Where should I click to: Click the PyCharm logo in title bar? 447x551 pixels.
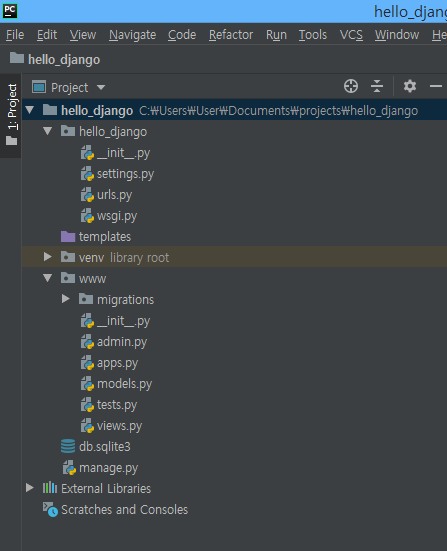(10, 11)
